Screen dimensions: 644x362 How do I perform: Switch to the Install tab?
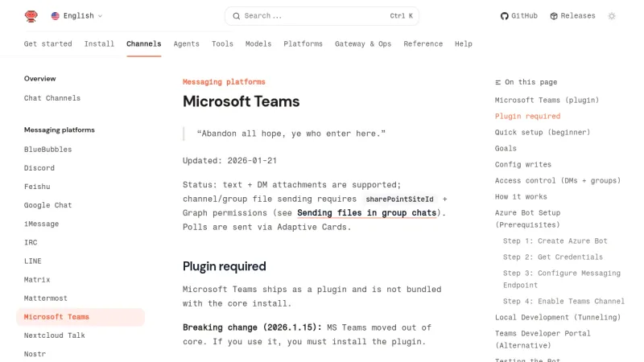click(x=99, y=44)
